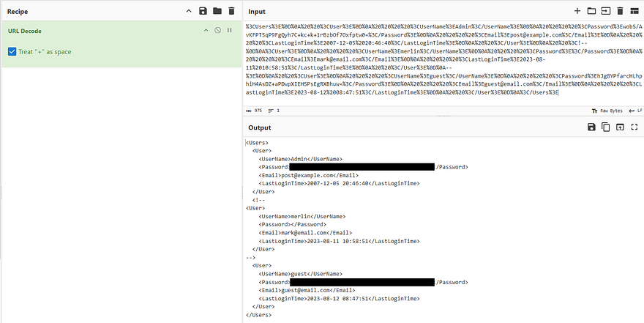Save output to file
This screenshot has height=323, width=644.
pyautogui.click(x=591, y=127)
